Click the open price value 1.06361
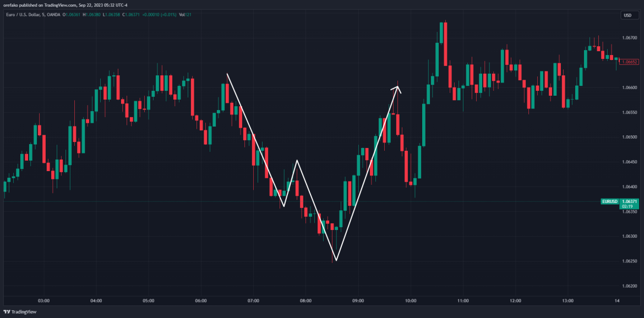Image resolution: width=644 pixels, height=318 pixels. [73, 15]
